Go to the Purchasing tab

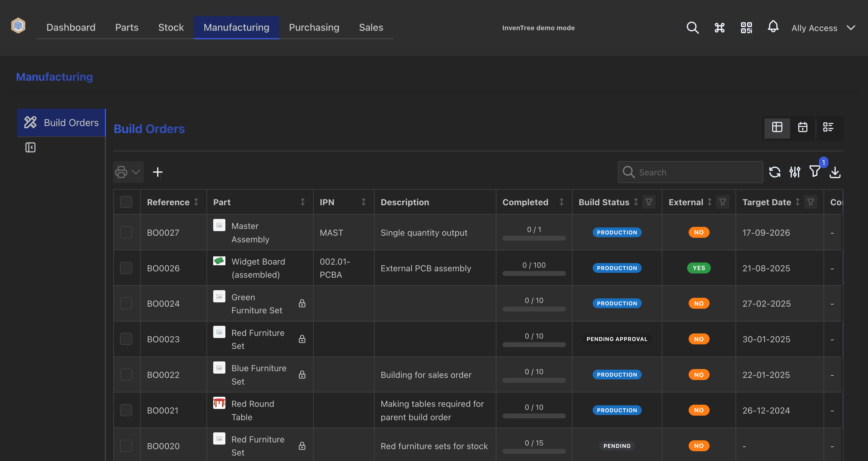coord(314,27)
